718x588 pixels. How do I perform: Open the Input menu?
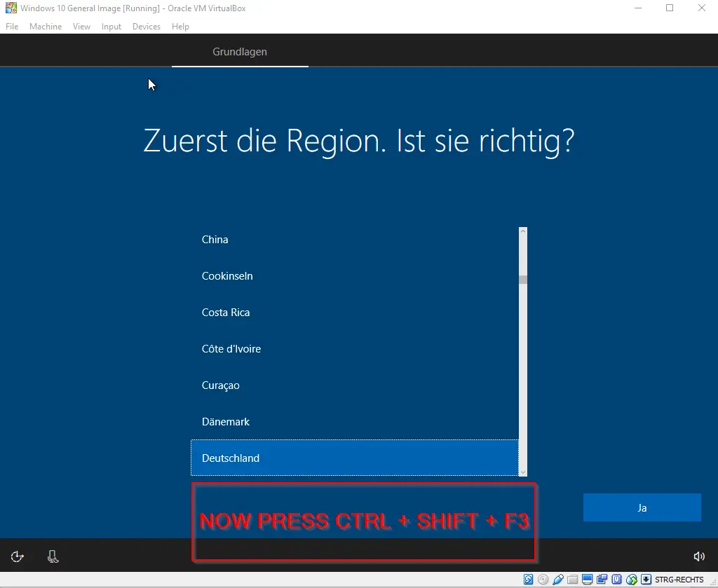point(111,27)
